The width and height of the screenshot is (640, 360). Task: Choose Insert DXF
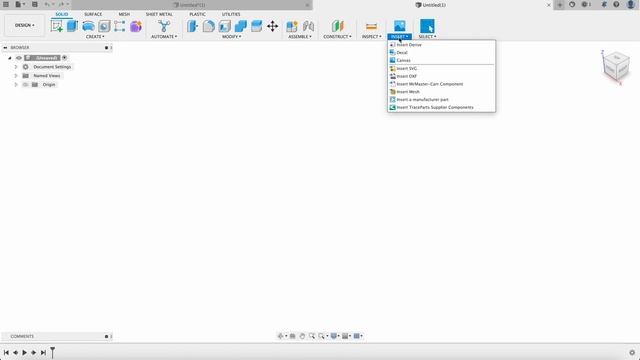point(442,76)
